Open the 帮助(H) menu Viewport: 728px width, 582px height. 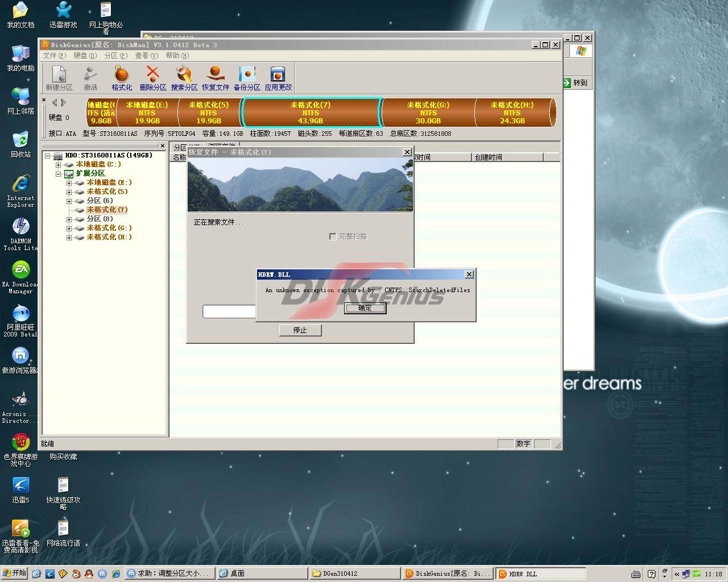pyautogui.click(x=177, y=56)
